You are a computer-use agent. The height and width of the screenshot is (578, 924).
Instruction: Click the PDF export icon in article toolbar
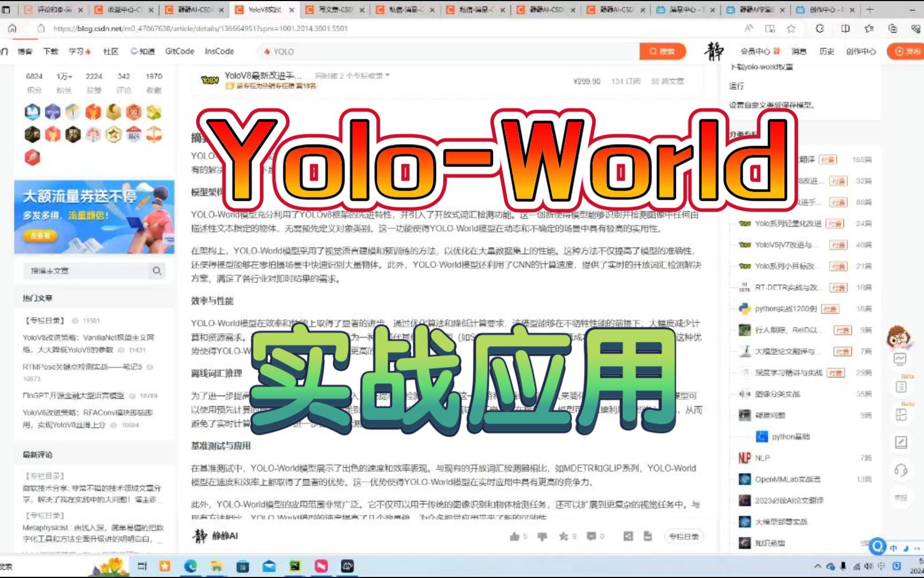tap(648, 536)
